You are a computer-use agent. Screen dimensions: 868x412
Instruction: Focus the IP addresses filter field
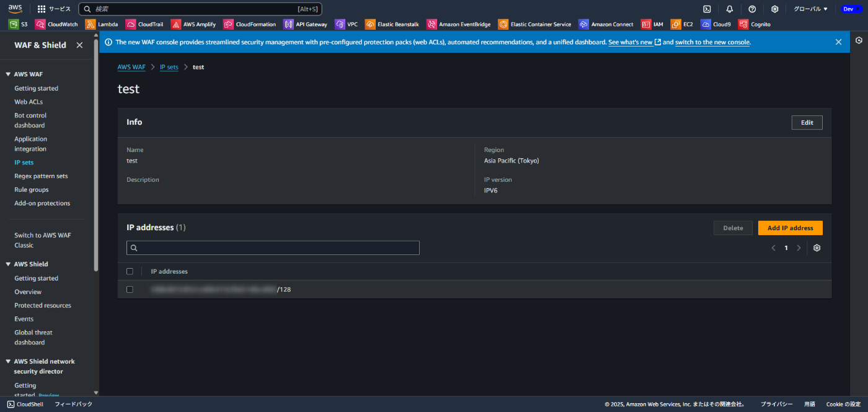273,248
